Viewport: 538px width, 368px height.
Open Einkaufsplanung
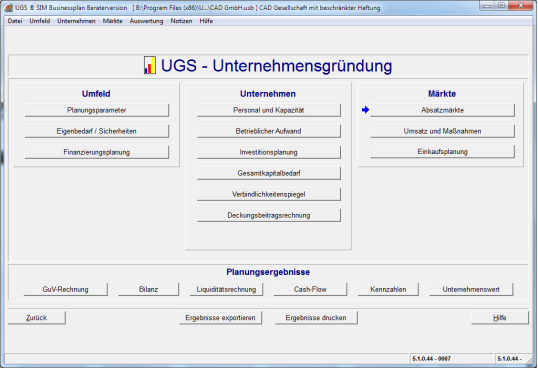tap(443, 152)
